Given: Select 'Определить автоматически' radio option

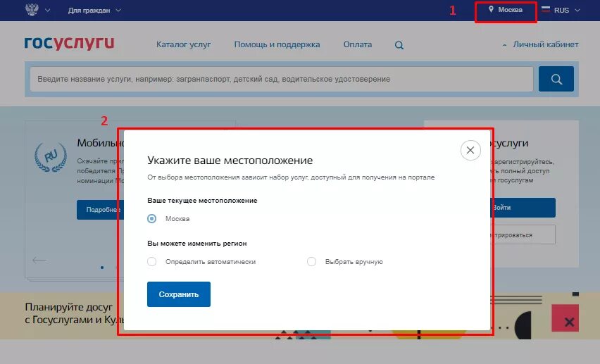Looking at the screenshot, I should [x=152, y=261].
